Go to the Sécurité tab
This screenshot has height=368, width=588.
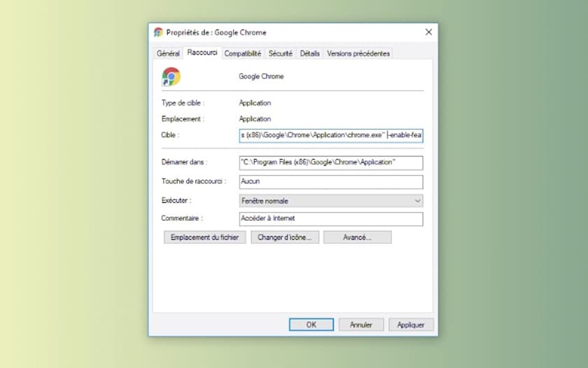(280, 53)
